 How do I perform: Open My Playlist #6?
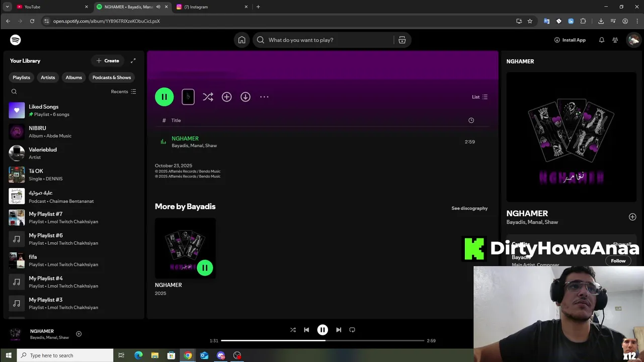(73, 239)
